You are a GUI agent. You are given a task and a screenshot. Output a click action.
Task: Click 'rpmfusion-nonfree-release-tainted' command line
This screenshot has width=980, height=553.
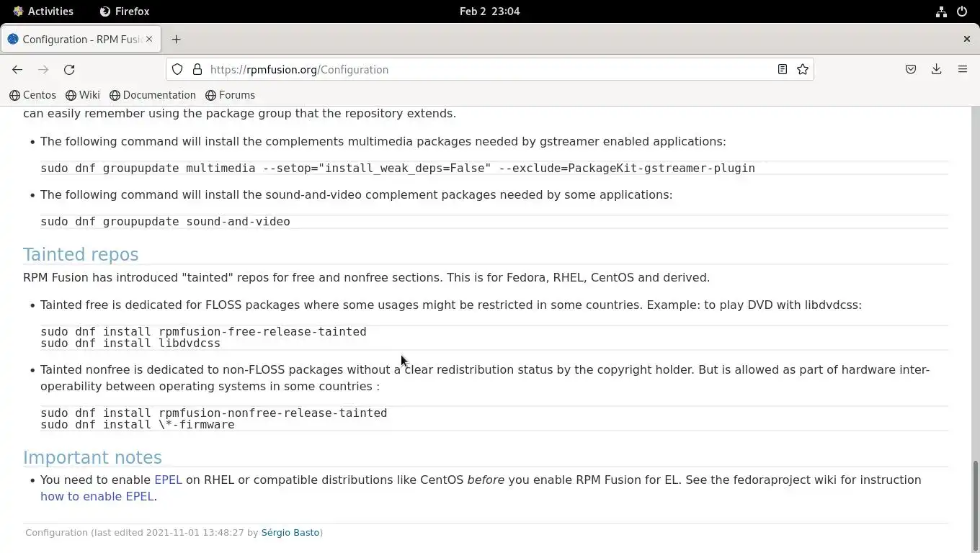[214, 413]
